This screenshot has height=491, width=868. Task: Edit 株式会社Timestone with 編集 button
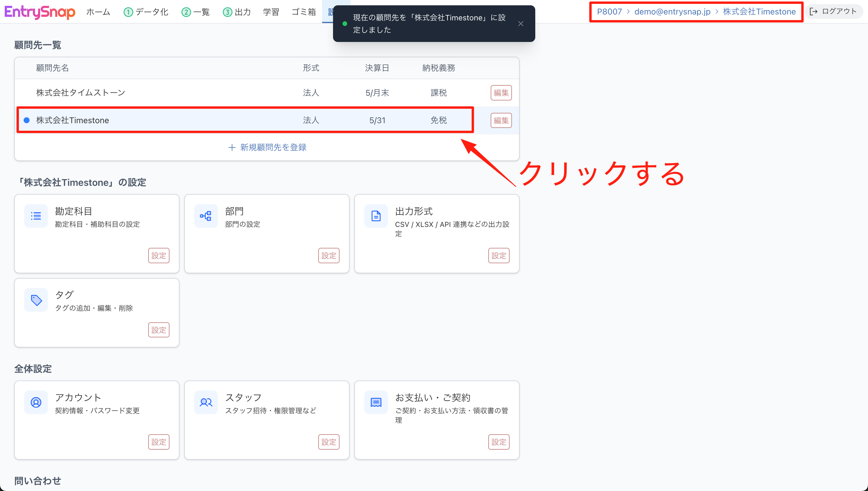(501, 121)
